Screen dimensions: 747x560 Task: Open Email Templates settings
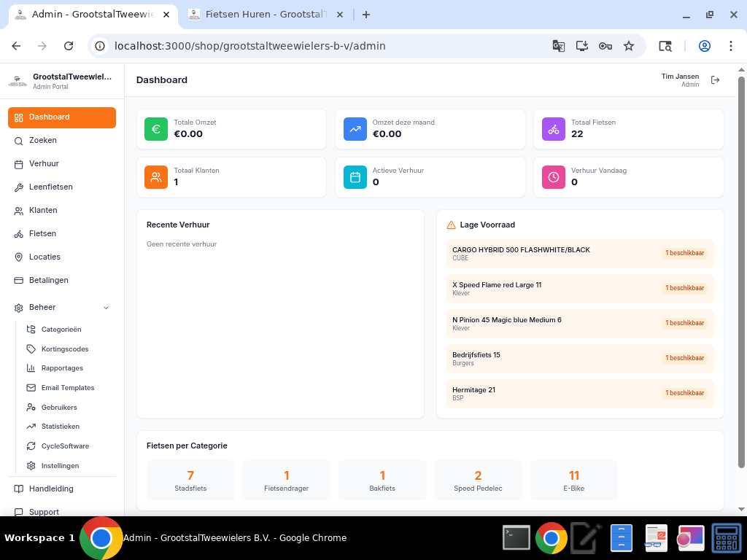(69, 387)
